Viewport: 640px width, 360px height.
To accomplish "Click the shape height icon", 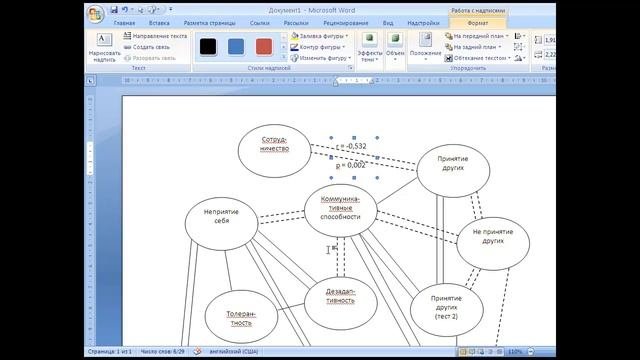I will (x=538, y=40).
